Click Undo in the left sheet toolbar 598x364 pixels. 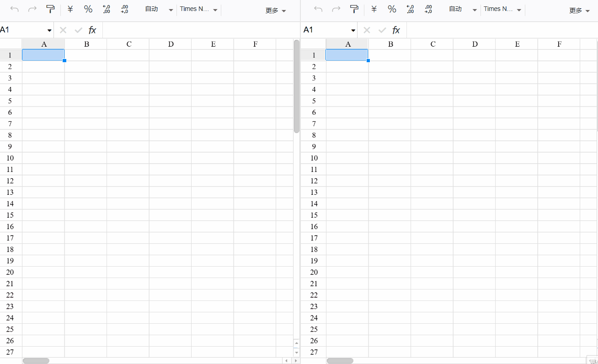[x=15, y=9]
